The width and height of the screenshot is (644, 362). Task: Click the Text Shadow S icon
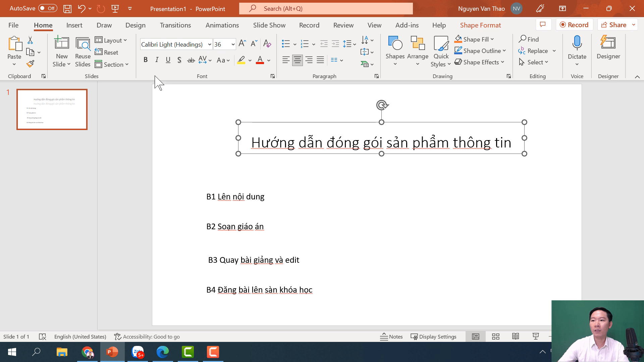pos(179,60)
